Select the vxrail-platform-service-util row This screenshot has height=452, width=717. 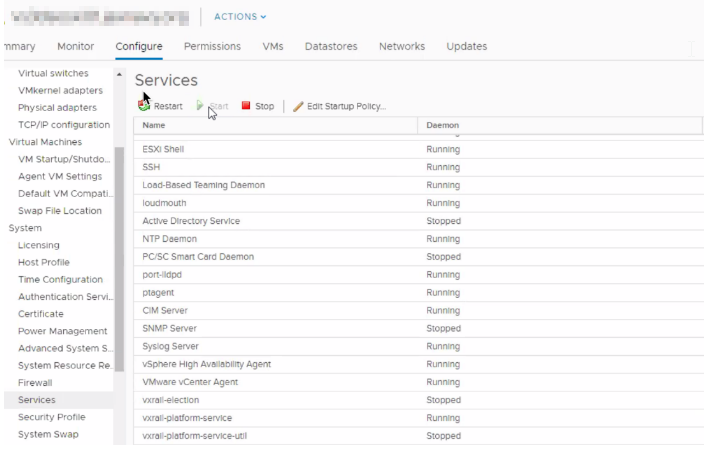[418, 436]
